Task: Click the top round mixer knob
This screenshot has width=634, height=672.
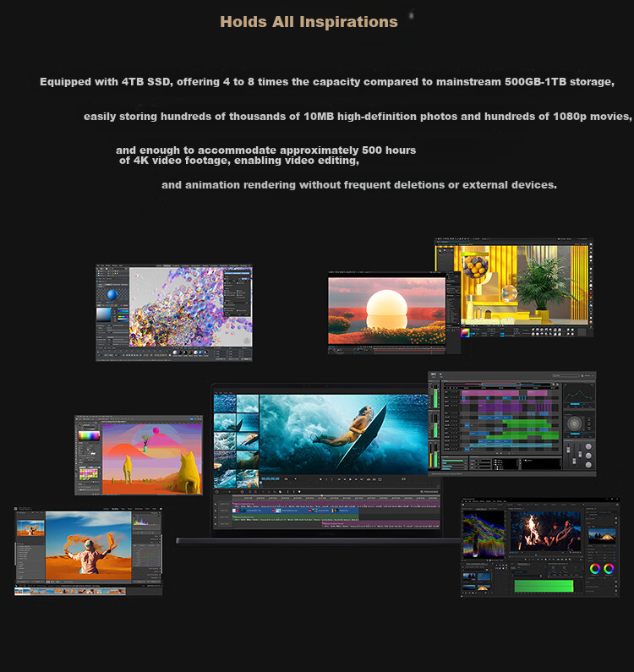Action: coord(588,447)
